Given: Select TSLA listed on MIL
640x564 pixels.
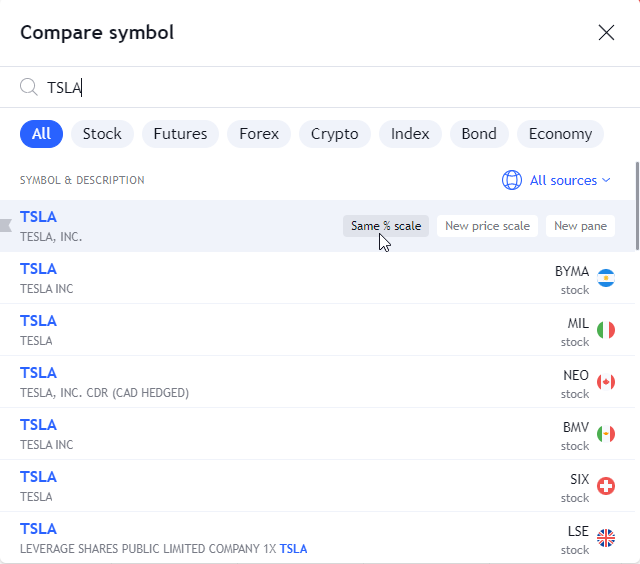Looking at the screenshot, I should click(318, 330).
